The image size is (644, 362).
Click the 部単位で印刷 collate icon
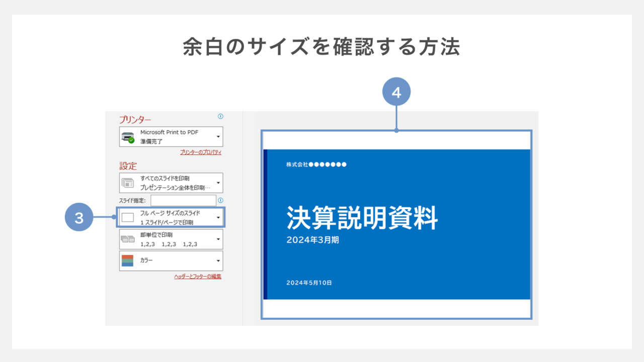(128, 240)
